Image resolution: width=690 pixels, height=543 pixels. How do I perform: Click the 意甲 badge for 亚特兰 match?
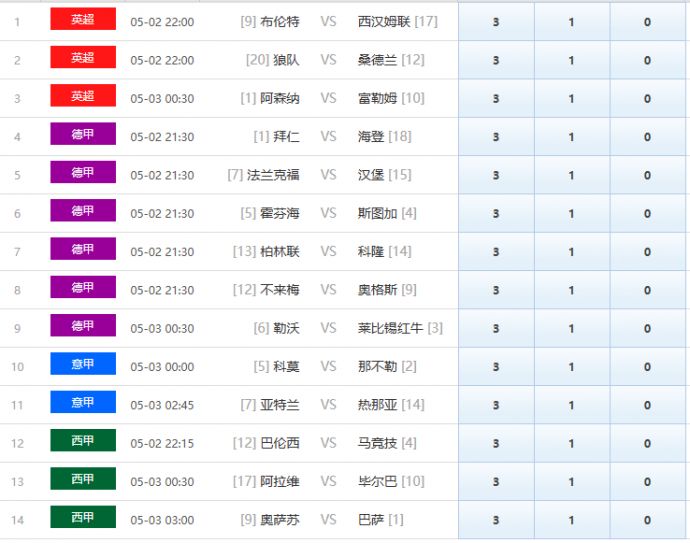[x=83, y=401]
